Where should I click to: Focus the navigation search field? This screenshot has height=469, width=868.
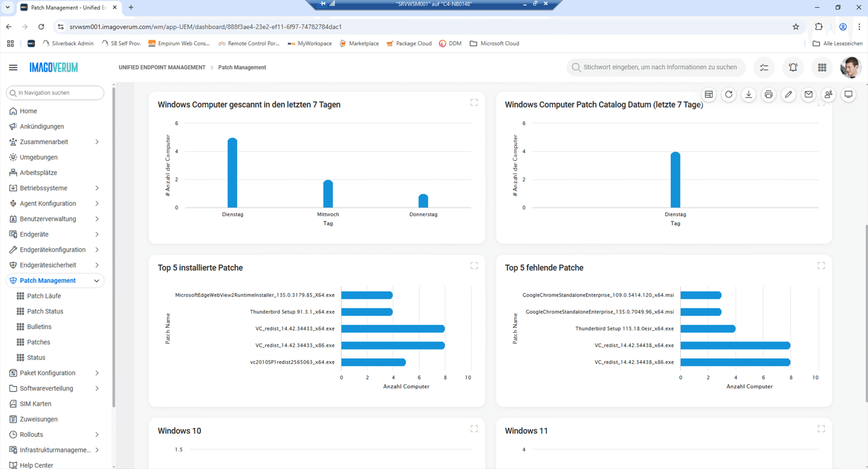coord(55,93)
